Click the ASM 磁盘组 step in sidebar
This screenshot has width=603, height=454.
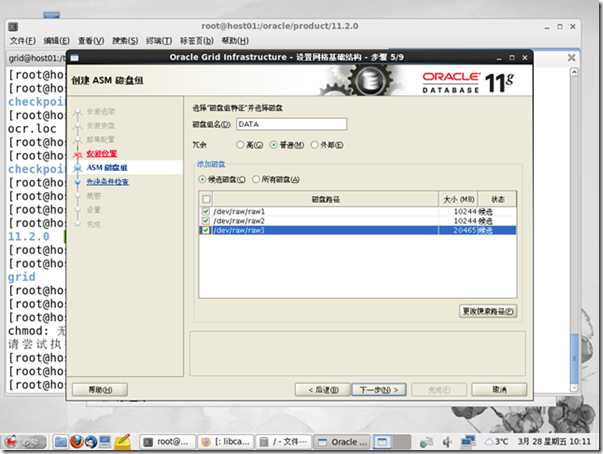(x=107, y=168)
